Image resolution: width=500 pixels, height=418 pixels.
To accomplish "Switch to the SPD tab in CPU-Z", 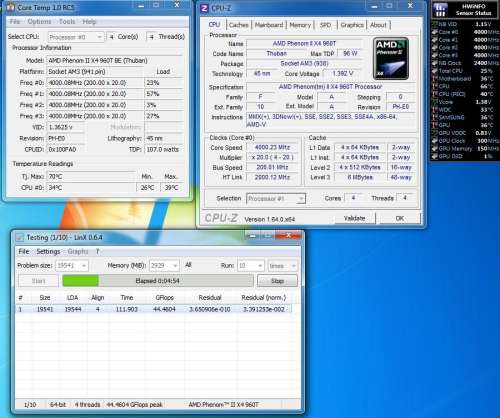I will click(325, 25).
